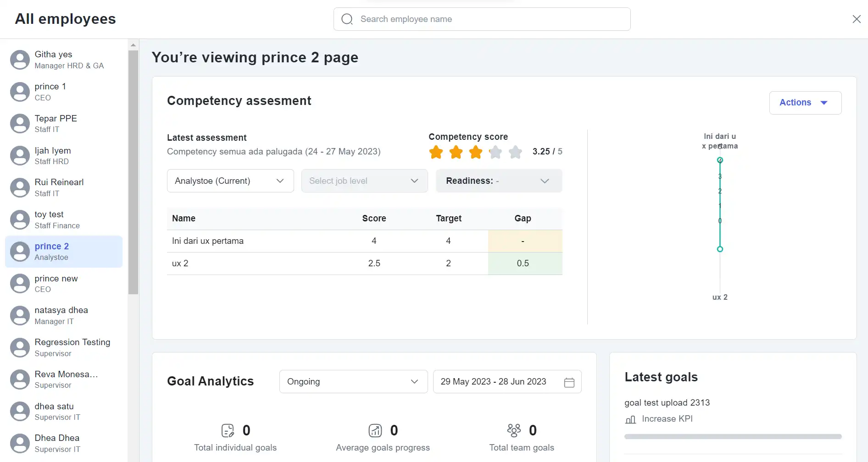Screen dimensions: 868x462
Task: Click Githa yes avatar icon
Action: pos(20,60)
